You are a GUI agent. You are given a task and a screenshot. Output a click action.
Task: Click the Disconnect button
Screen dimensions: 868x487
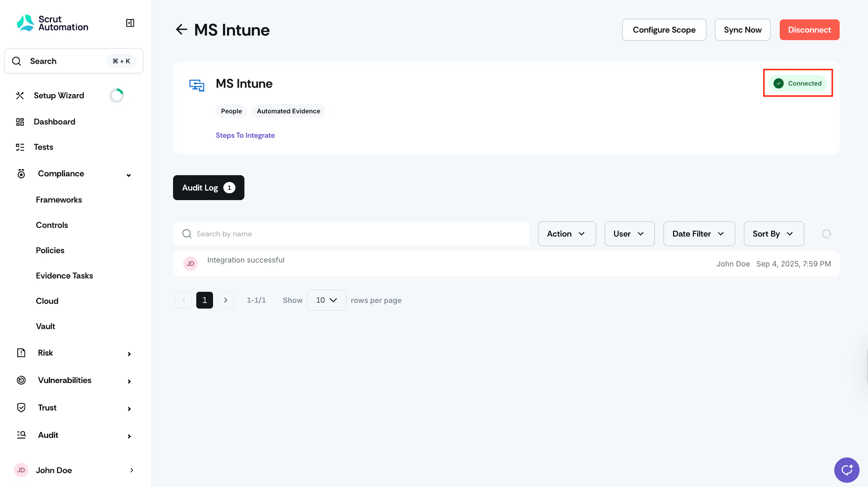coord(809,30)
